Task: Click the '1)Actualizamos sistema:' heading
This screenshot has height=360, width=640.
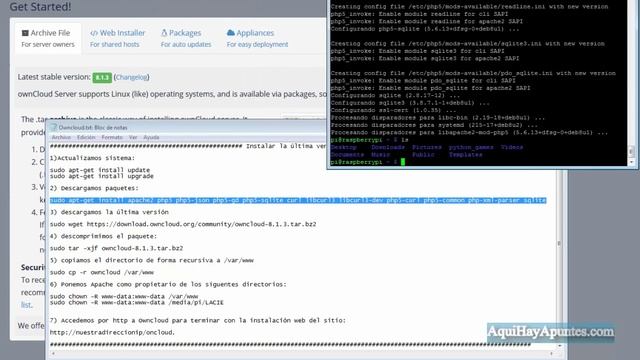Action: point(92,158)
